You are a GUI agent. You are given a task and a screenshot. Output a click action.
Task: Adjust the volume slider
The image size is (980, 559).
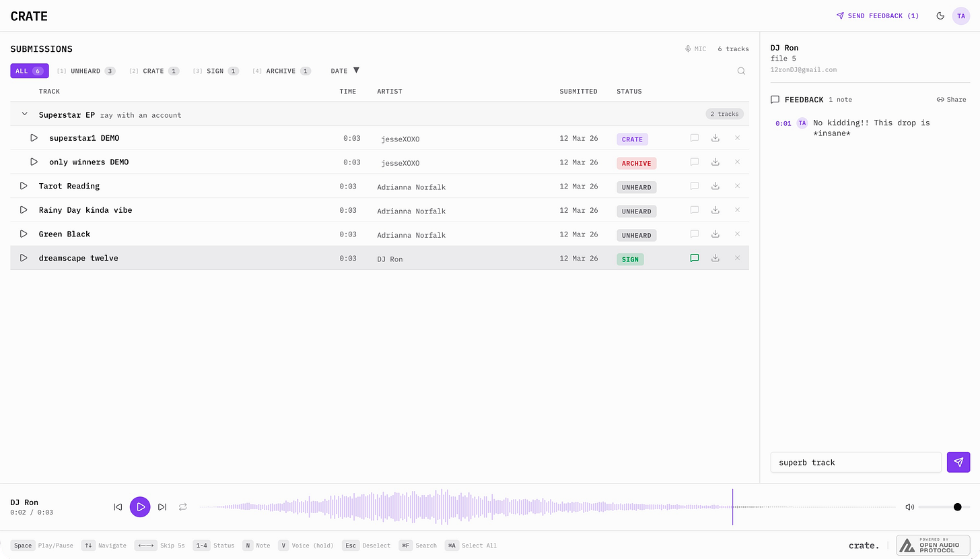tap(944, 507)
